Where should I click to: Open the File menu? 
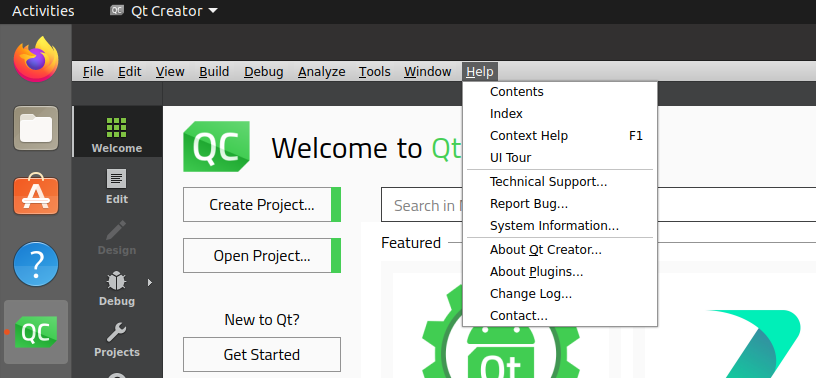tap(93, 72)
